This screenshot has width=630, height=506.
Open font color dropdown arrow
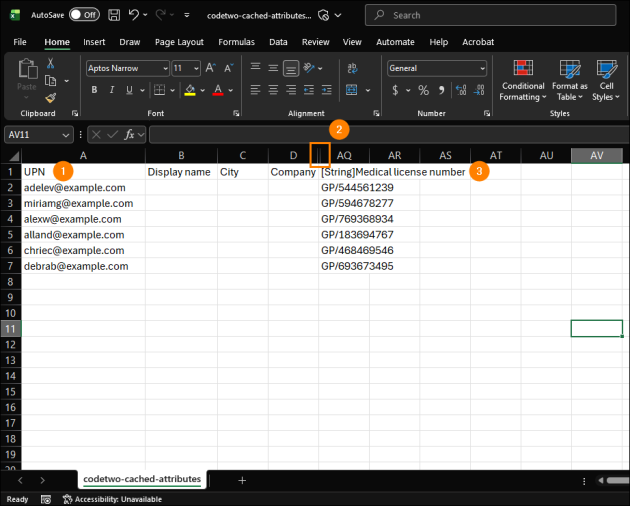pos(231,90)
